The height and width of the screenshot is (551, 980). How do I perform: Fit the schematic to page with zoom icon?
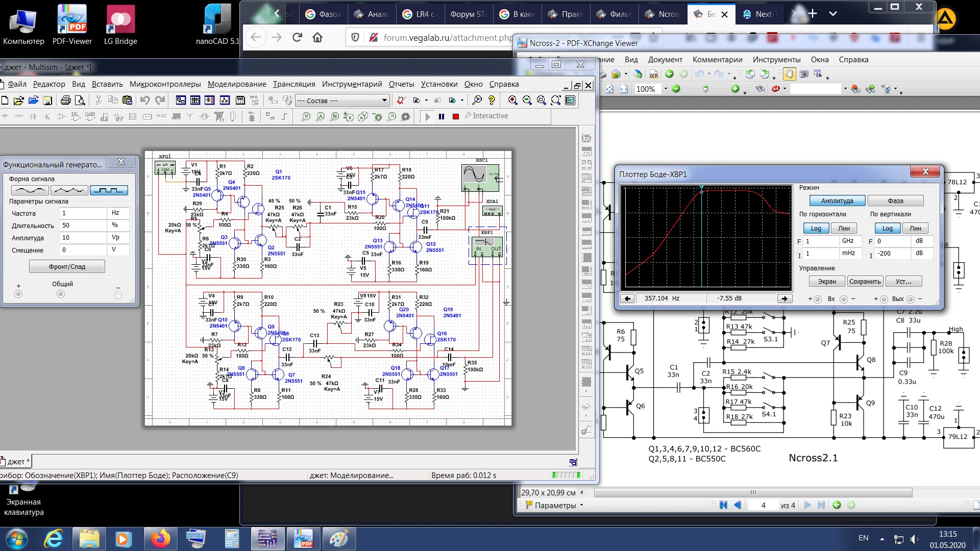(x=556, y=101)
